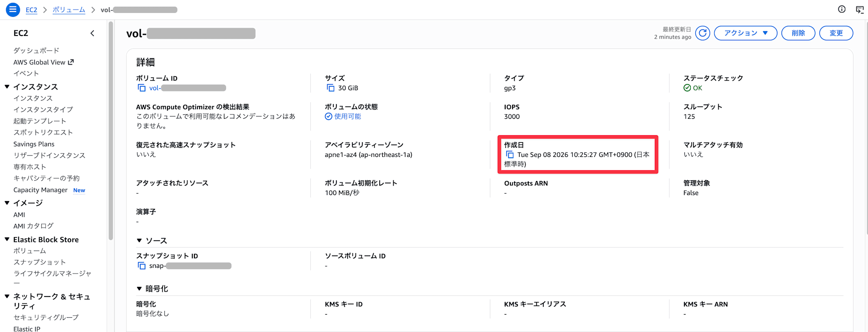Open the CloudShell feedback icon

click(859, 10)
